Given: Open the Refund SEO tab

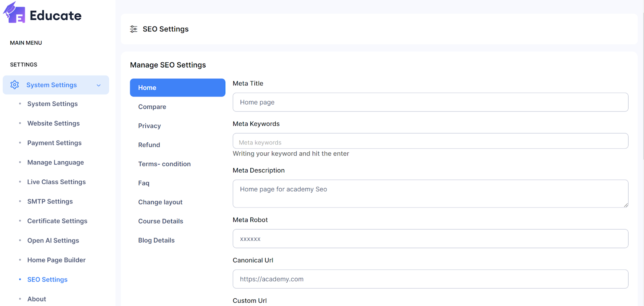Looking at the screenshot, I should [149, 145].
